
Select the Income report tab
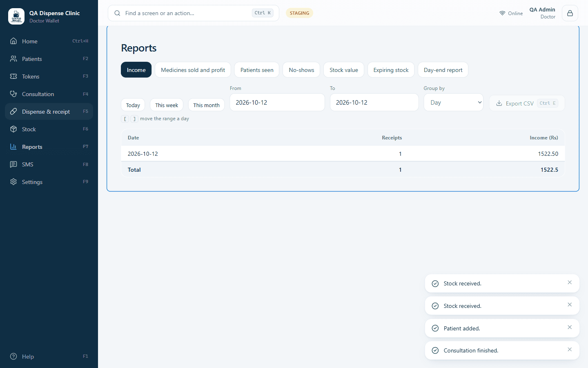[136, 70]
